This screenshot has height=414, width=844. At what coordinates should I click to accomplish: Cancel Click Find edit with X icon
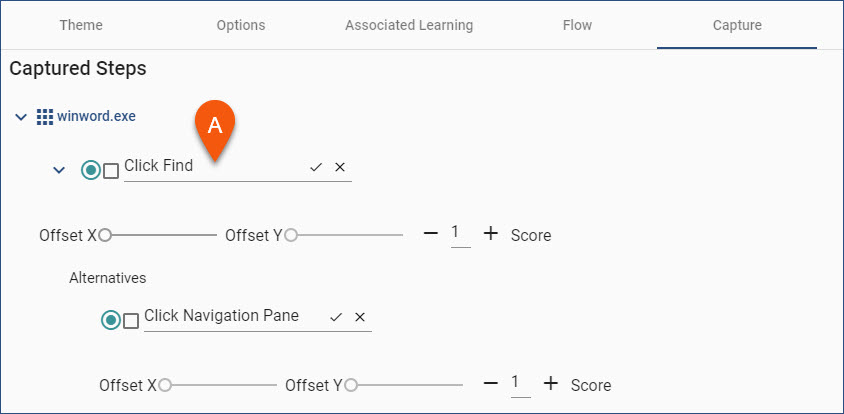click(340, 167)
